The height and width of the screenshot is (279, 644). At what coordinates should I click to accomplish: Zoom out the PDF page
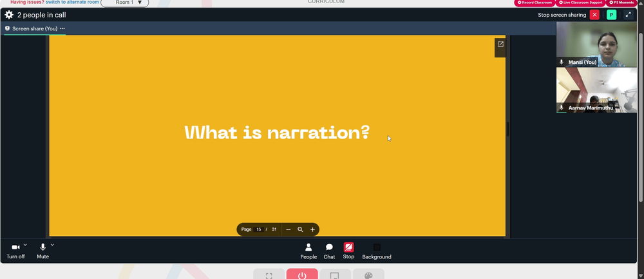(289, 229)
